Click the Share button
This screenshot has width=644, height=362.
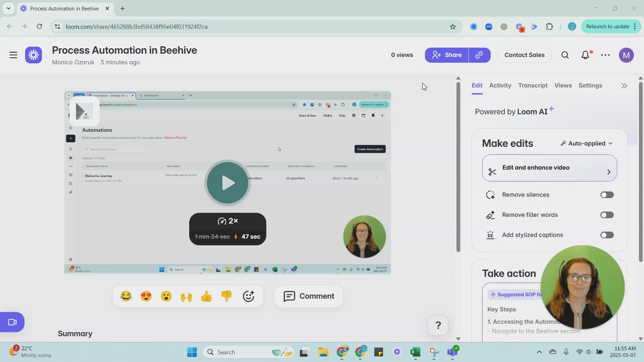click(447, 55)
